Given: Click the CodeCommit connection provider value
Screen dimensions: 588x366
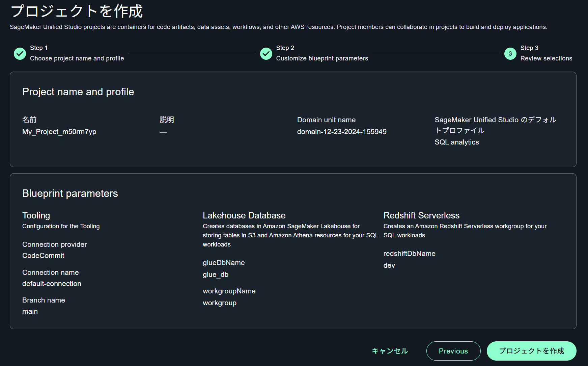Looking at the screenshot, I should (43, 256).
